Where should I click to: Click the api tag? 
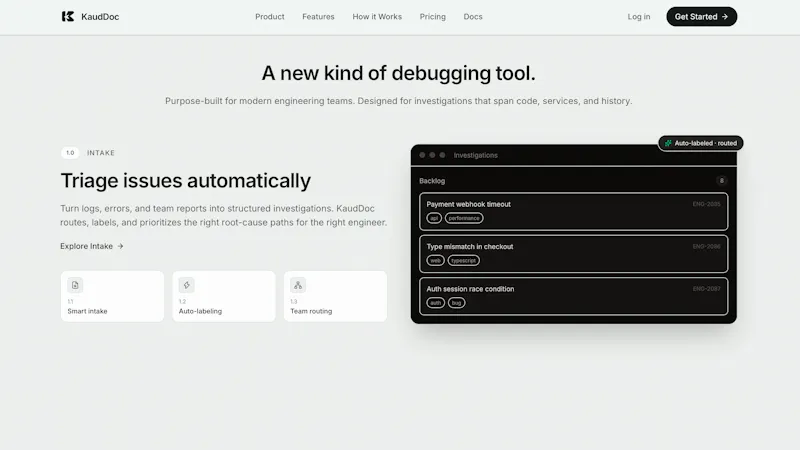[x=434, y=218]
